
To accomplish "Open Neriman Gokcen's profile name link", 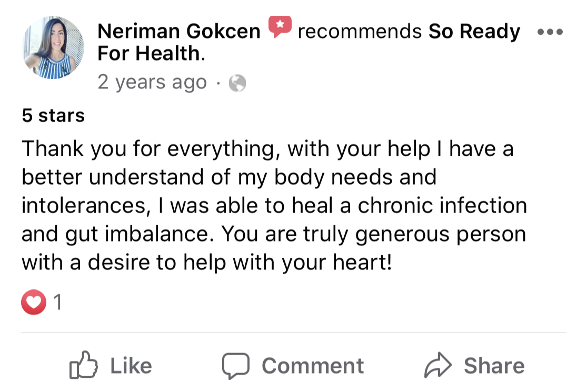I will pos(179,32).
